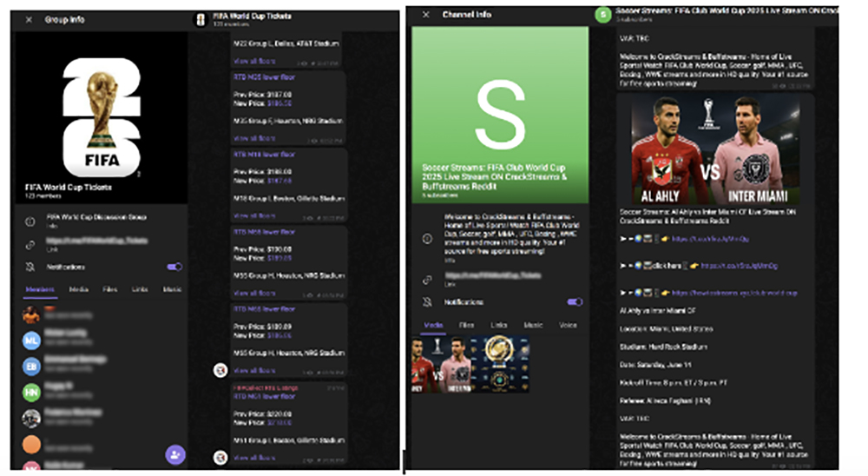Click 'View all floors' under M22 Dallas message

[254, 62]
